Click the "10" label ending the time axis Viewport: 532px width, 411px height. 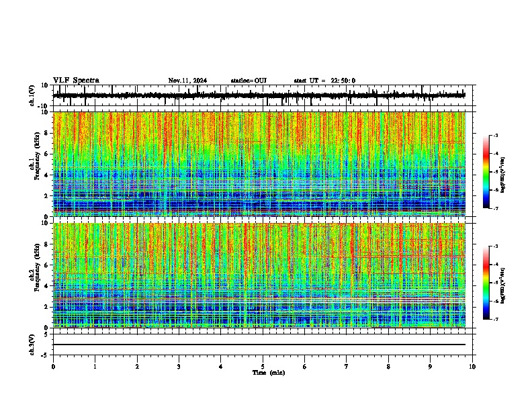click(472, 367)
